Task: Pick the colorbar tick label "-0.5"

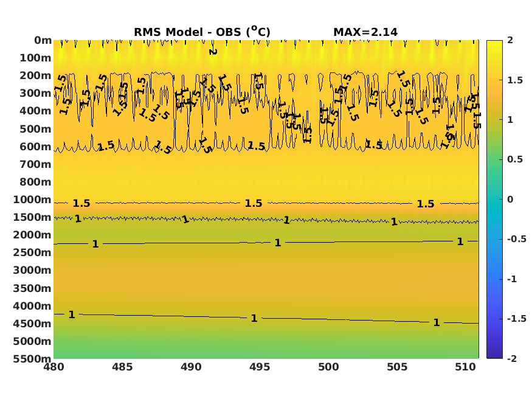Action: click(x=517, y=239)
